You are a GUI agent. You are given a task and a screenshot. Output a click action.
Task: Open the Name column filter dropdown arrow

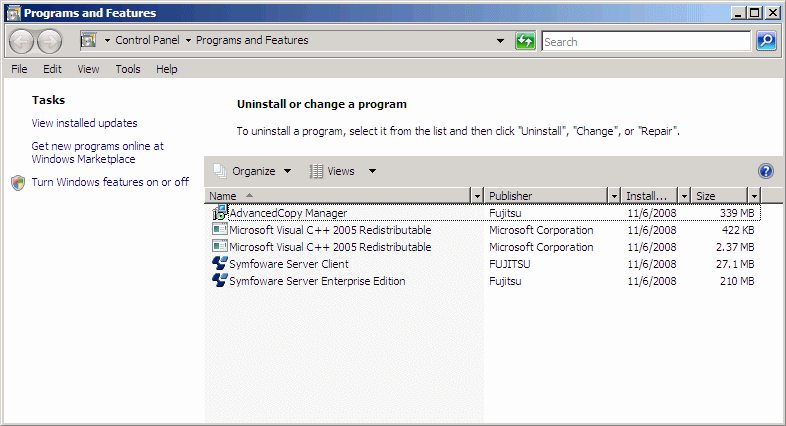(x=477, y=196)
